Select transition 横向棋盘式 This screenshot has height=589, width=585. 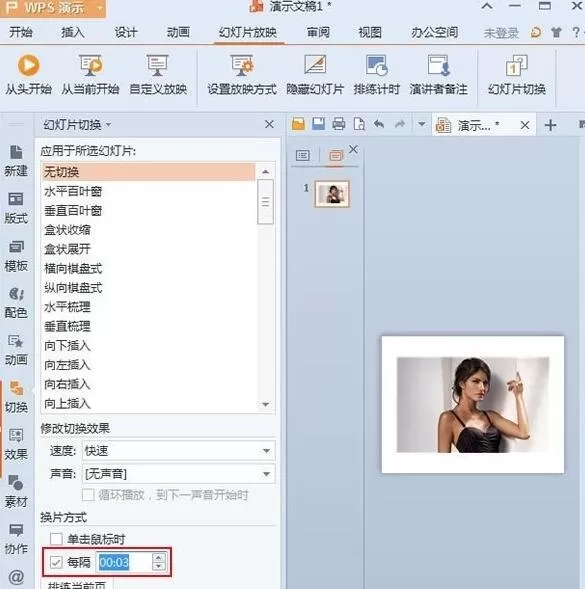tap(149, 269)
